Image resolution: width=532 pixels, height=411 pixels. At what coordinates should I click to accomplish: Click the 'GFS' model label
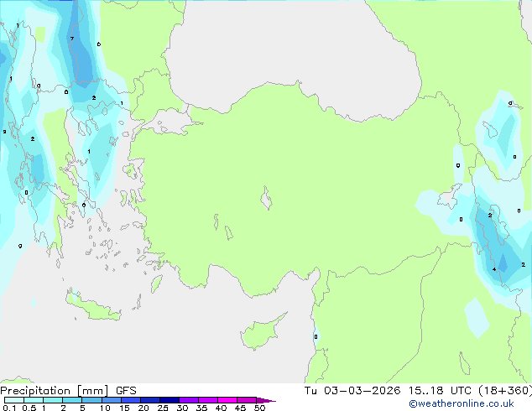pyautogui.click(x=126, y=391)
